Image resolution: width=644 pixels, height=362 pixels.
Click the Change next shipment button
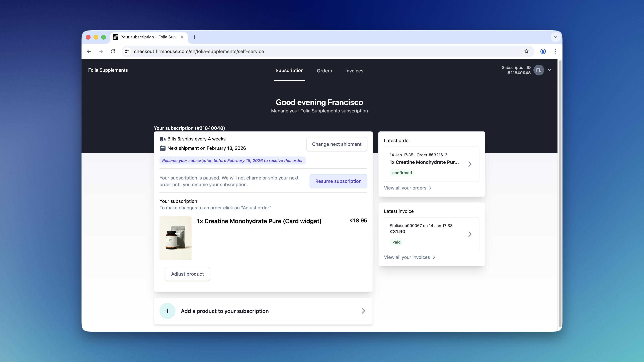click(x=337, y=144)
